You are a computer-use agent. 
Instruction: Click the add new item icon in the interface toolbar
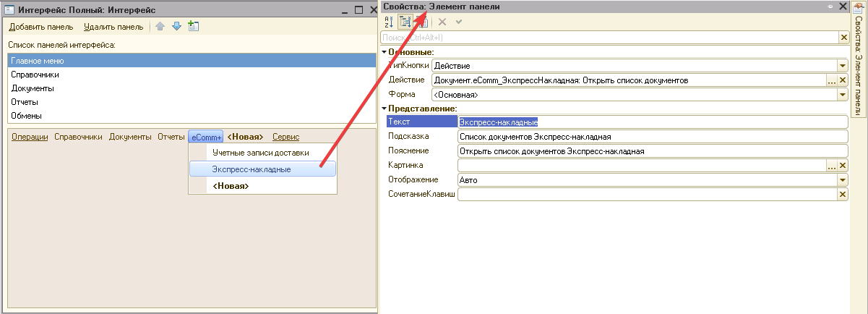coord(193,27)
